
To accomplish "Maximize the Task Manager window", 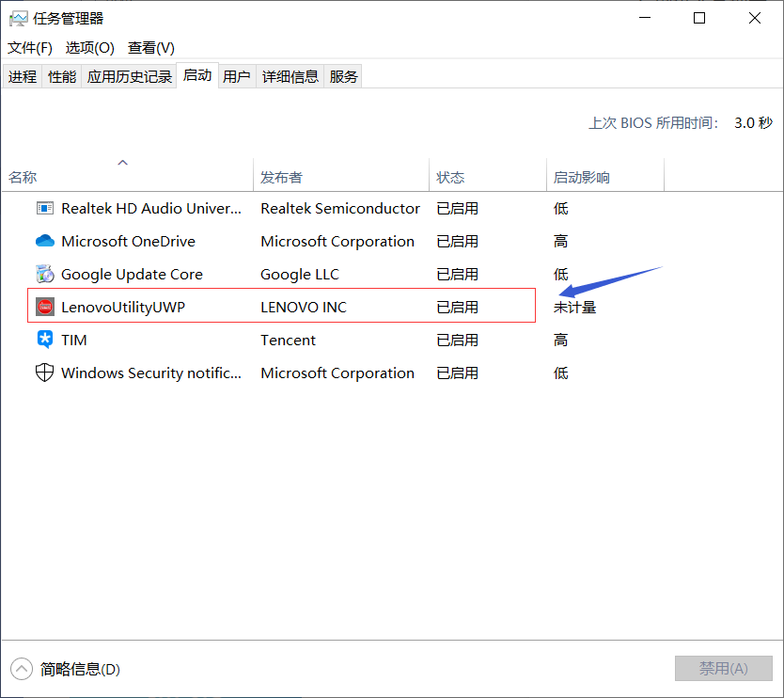I will click(x=699, y=18).
